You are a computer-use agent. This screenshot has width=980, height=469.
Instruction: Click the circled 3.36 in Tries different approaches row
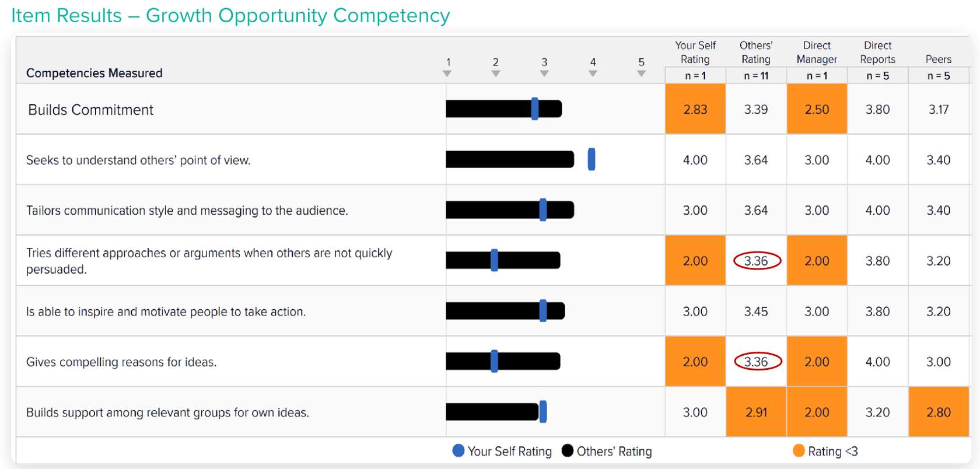[757, 261]
